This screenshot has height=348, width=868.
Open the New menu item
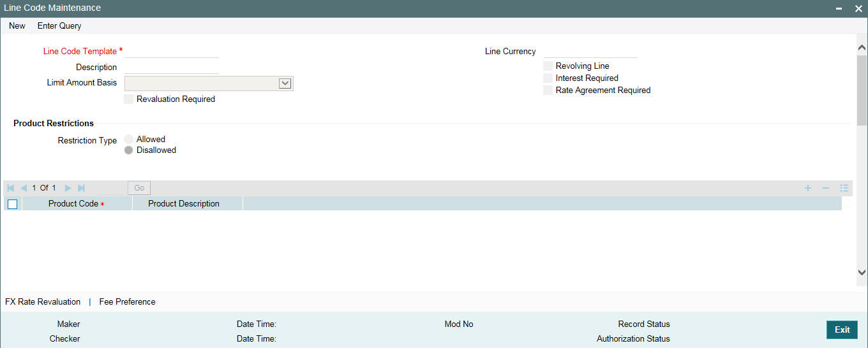click(17, 26)
